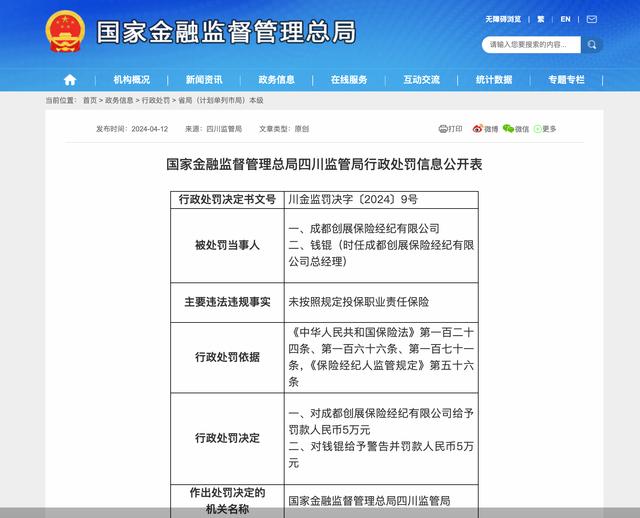This screenshot has width=640, height=518.
Task: Click document number 川金监罚决字〔2024〕9号
Action: coord(353,200)
